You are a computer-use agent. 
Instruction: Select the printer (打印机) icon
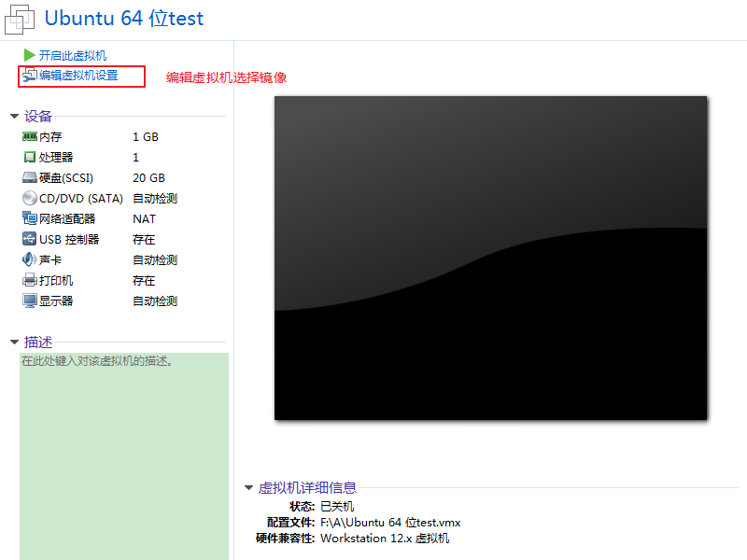[x=30, y=281]
